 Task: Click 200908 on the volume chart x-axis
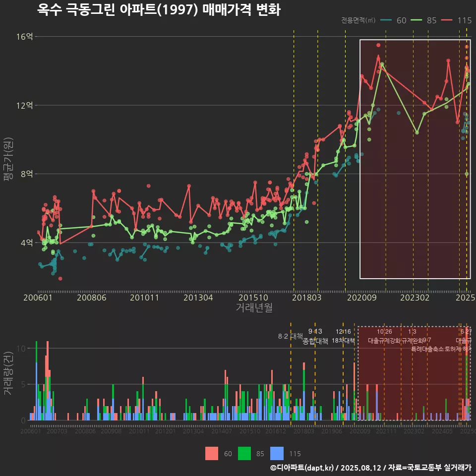click(111, 431)
